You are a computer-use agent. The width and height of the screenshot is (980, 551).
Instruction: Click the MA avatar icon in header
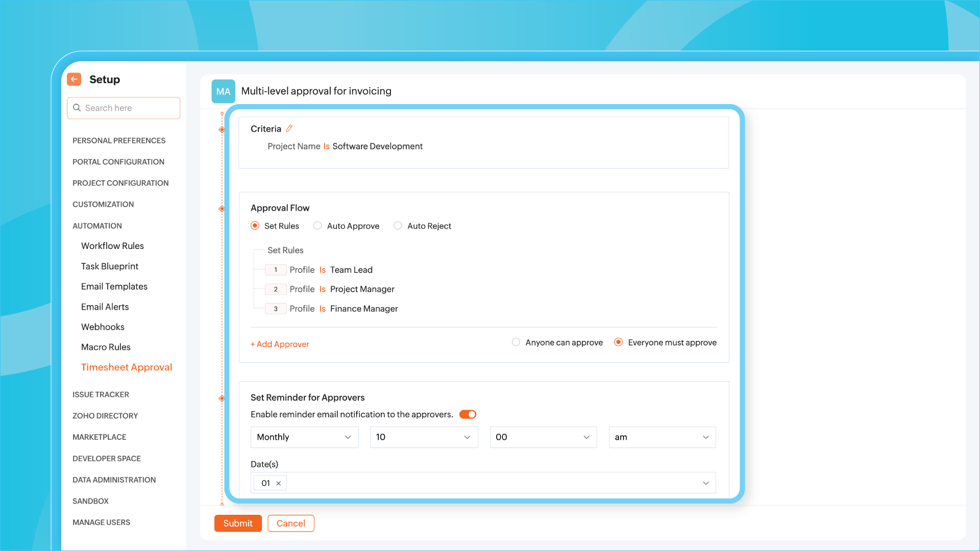pos(223,91)
